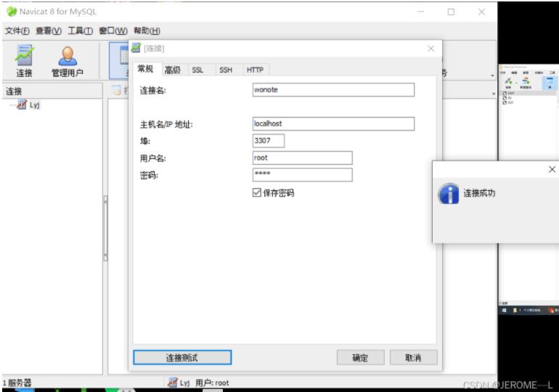Open the 文件 menu
559x392 pixels.
[x=17, y=30]
